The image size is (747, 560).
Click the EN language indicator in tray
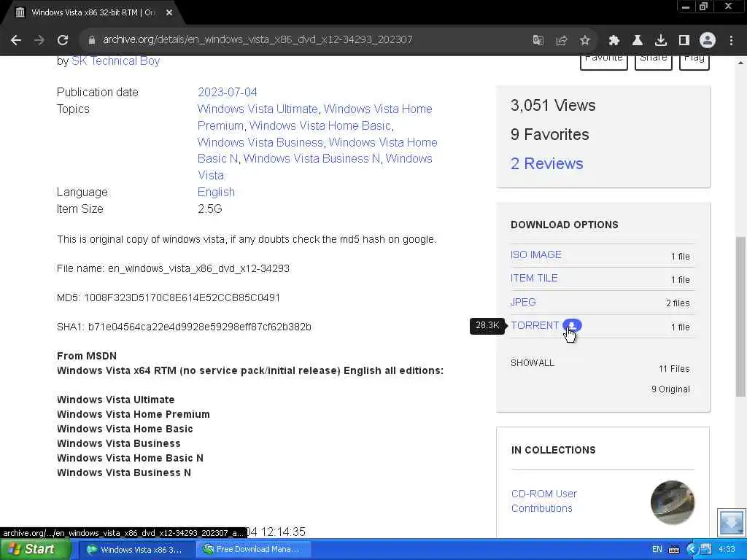coord(657,550)
